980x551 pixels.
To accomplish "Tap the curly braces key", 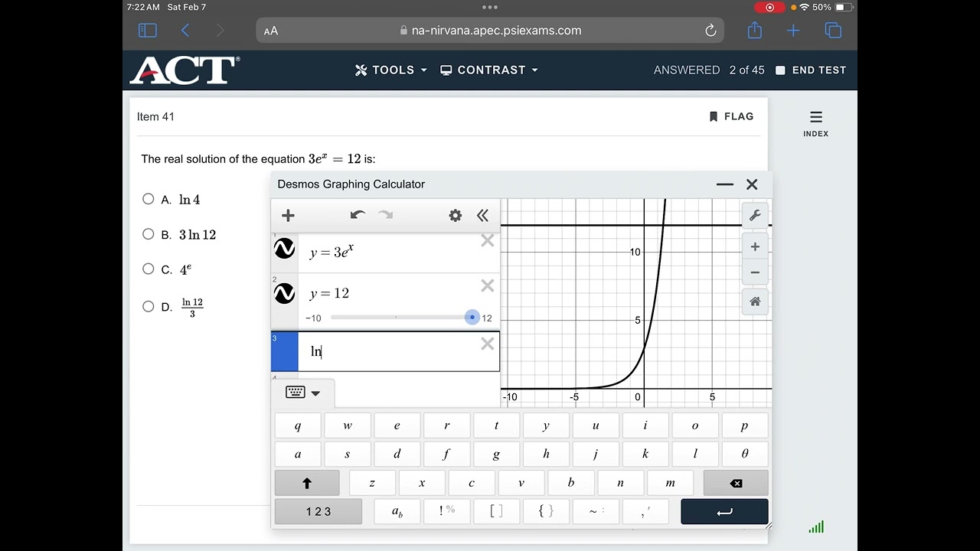I will pyautogui.click(x=546, y=511).
